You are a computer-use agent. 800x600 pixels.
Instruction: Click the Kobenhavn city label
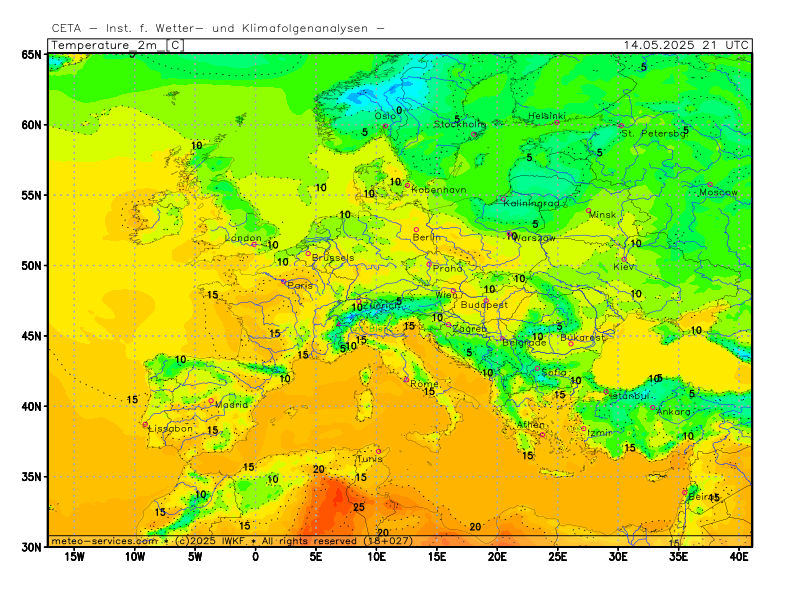[439, 190]
